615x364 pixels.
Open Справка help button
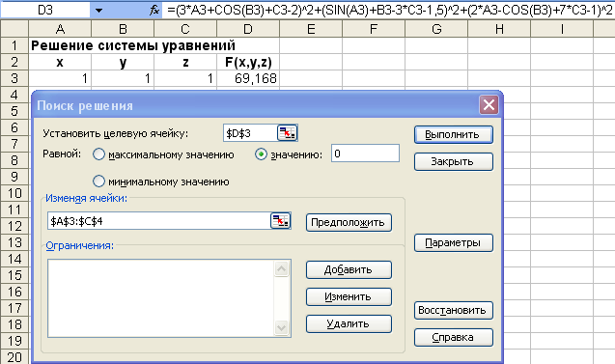pyautogui.click(x=454, y=337)
